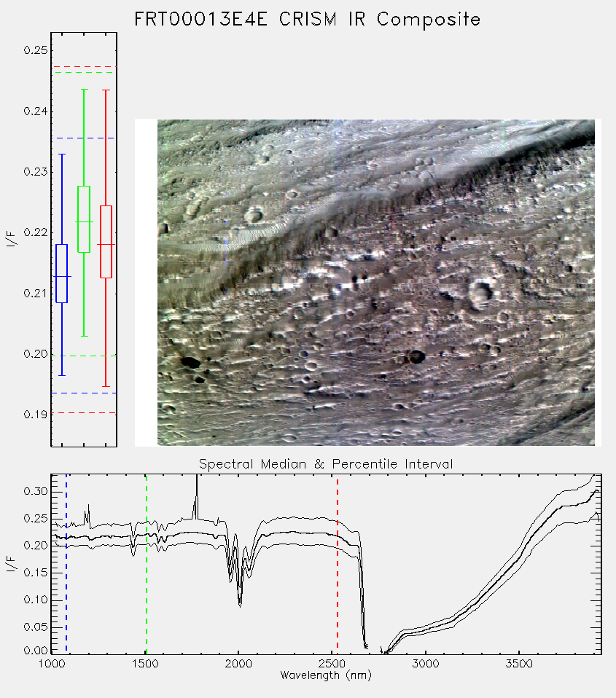This screenshot has height=698, width=616.
Task: Click the red lower dashed line near 0.19
Action: 84,412
